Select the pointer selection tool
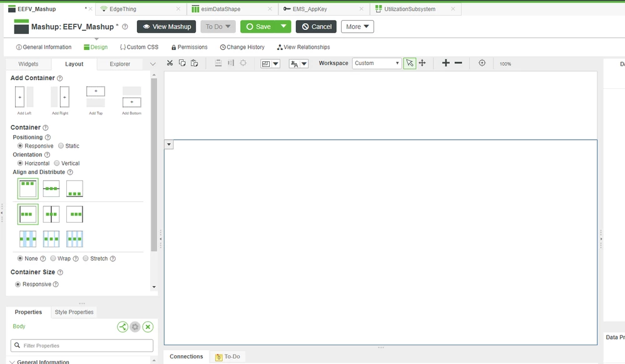This screenshot has width=625, height=364. pyautogui.click(x=409, y=63)
